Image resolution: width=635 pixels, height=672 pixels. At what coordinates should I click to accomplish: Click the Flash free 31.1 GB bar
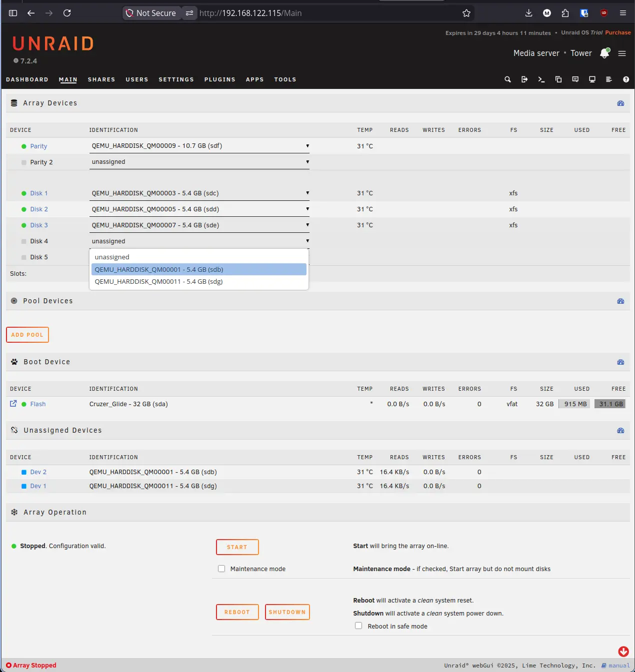[x=610, y=404]
